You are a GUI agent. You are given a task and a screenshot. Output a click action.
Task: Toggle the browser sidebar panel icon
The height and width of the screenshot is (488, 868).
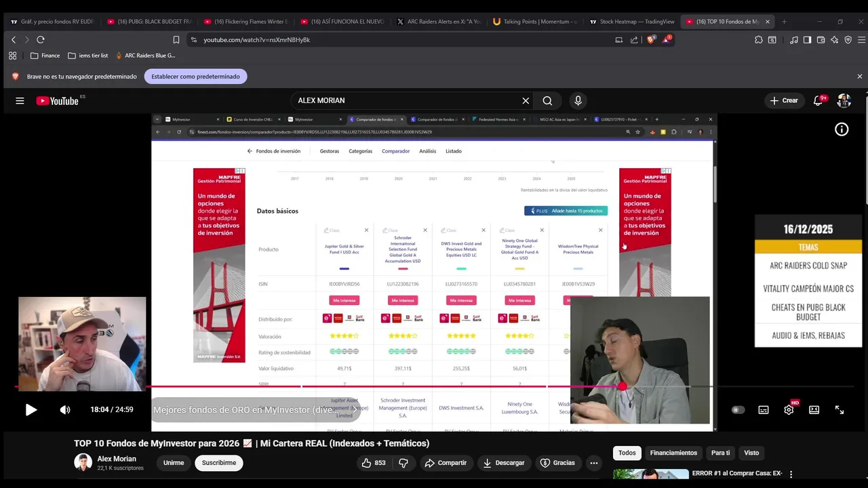point(807,40)
